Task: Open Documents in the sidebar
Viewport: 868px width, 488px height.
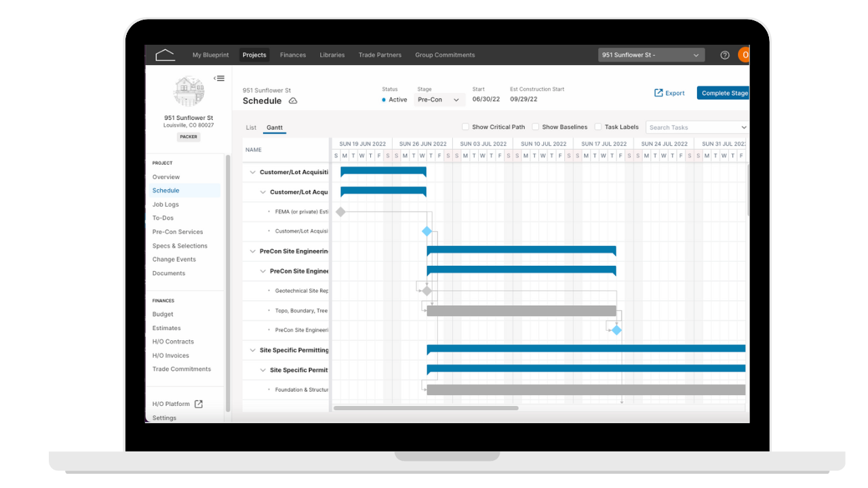Action: (169, 274)
